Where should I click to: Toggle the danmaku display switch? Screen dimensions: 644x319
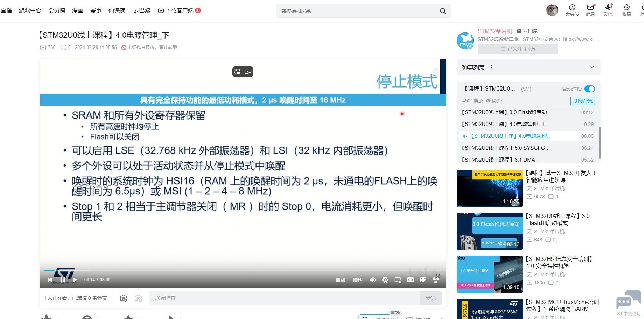pyautogui.click(x=124, y=298)
